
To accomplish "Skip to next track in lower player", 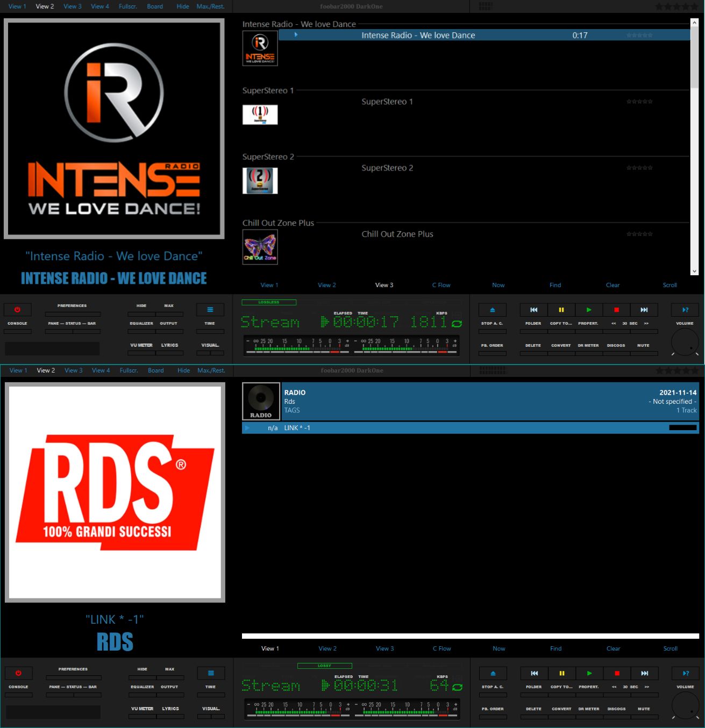I will 644,673.
